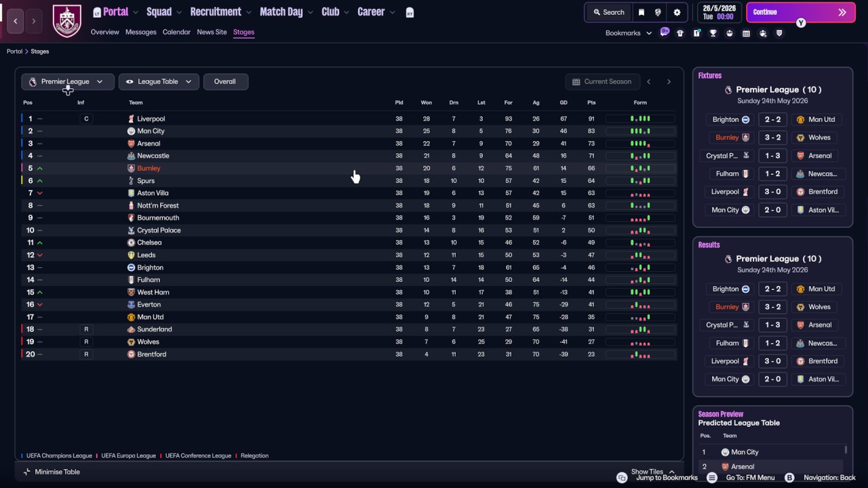
Task: Click the Jump to Bookmarks controller icon
Action: coord(622,478)
